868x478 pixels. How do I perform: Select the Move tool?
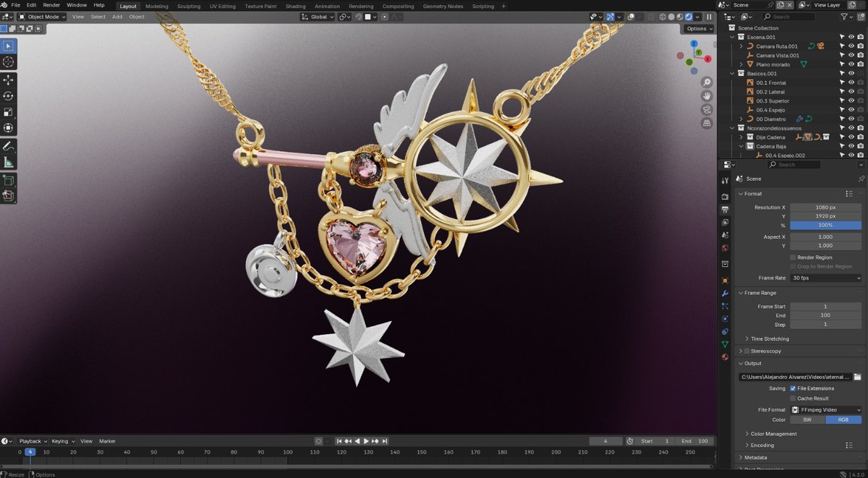(9, 80)
